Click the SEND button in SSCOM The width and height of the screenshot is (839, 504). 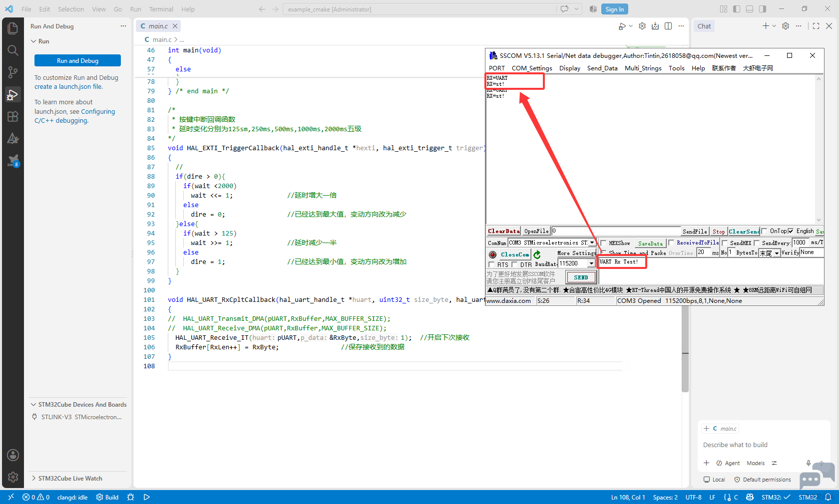tap(581, 277)
